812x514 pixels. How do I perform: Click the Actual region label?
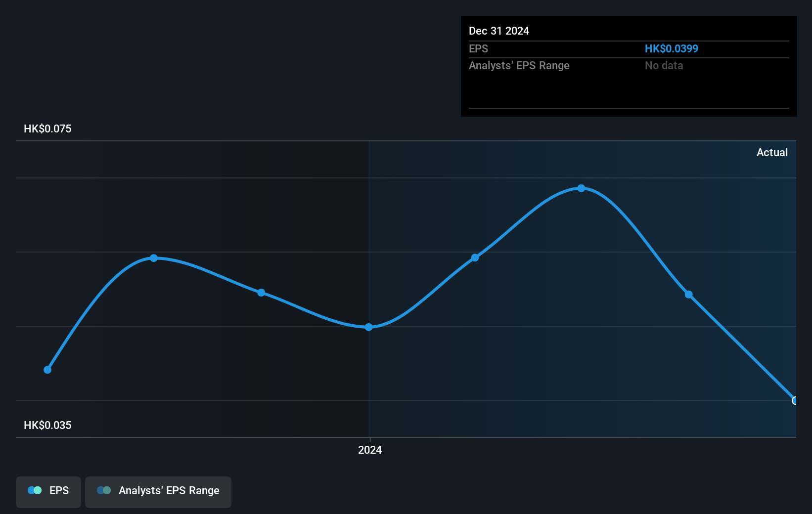coord(772,152)
